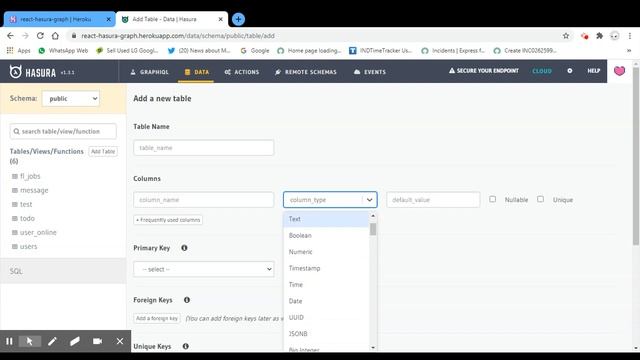Click the Hasura logo icon

(x=16, y=72)
